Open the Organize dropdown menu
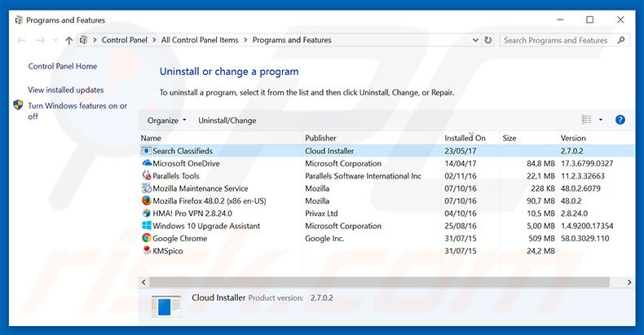 166,121
